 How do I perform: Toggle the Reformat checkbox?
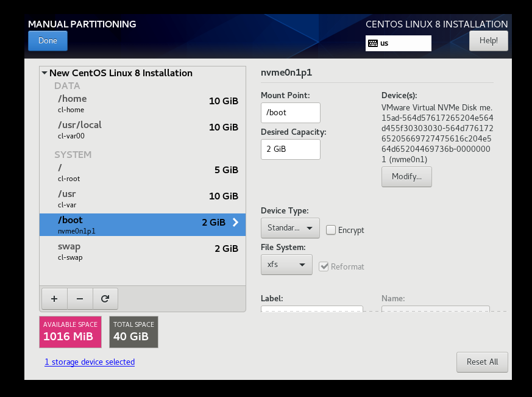coord(324,266)
